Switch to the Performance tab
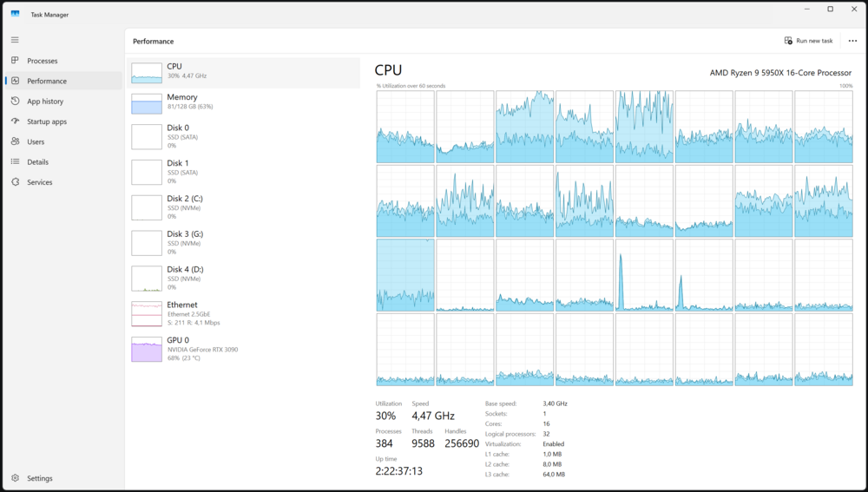This screenshot has width=868, height=492. click(63, 81)
